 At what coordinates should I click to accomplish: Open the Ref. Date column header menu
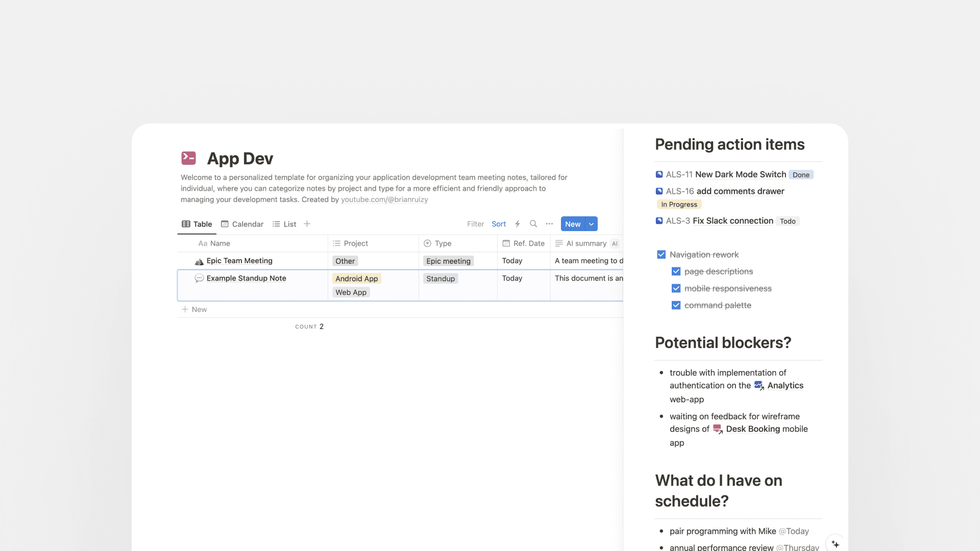coord(524,243)
